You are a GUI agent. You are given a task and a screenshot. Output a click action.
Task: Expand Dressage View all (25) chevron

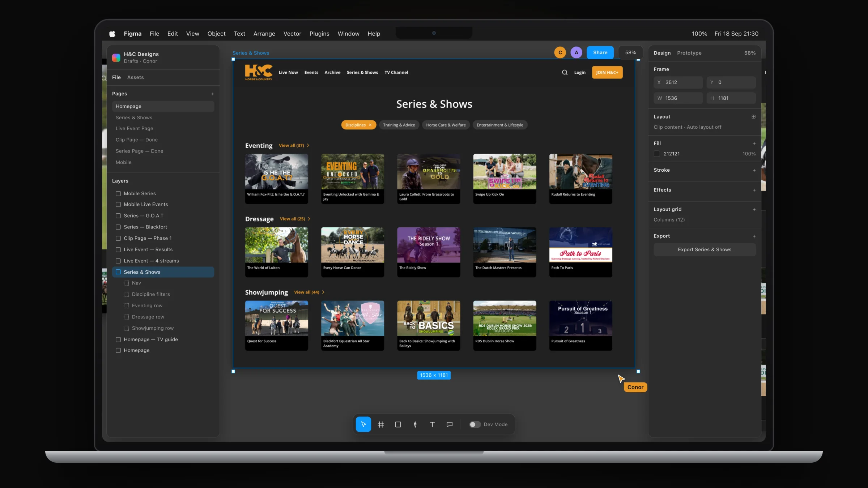click(x=309, y=219)
